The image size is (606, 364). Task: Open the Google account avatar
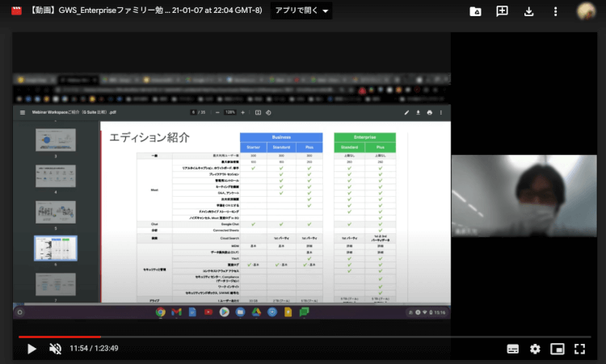click(587, 11)
